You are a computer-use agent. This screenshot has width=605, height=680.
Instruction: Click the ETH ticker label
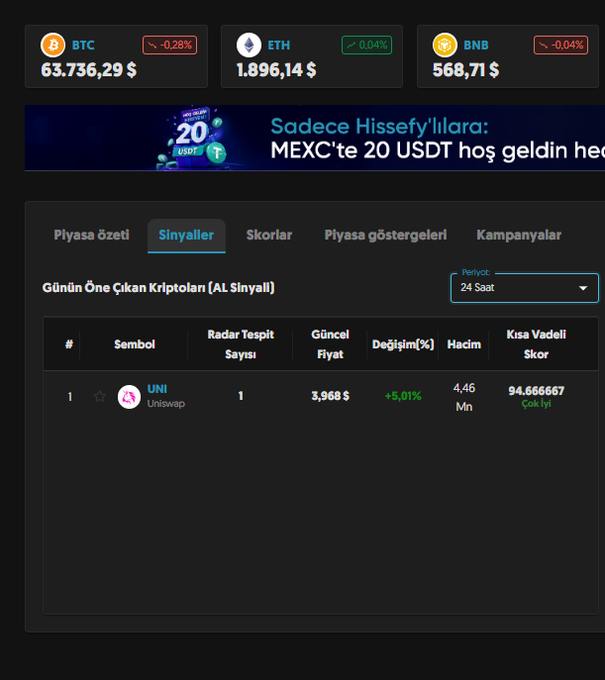pyautogui.click(x=279, y=45)
